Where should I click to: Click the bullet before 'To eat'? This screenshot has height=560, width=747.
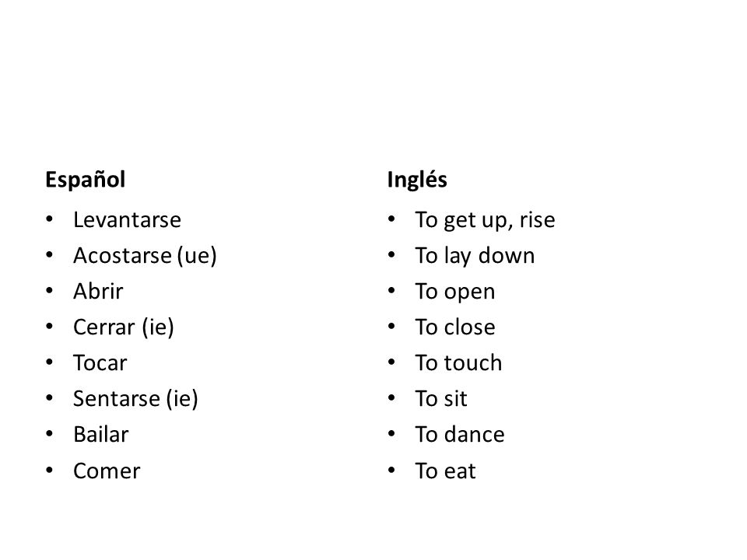pos(391,470)
